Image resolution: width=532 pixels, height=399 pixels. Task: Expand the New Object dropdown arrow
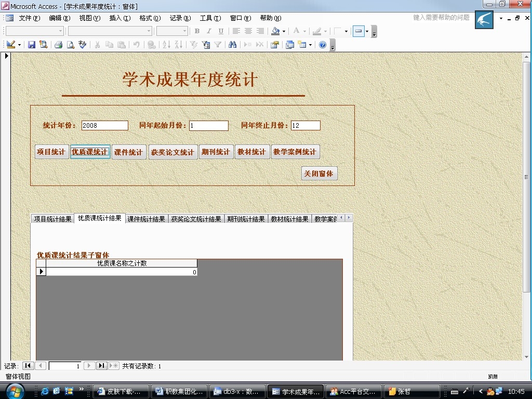point(311,45)
